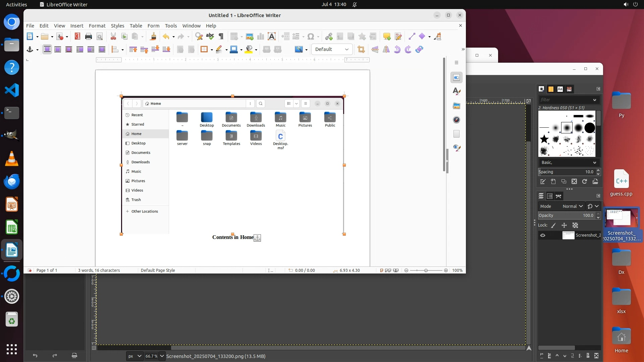644x362 pixels.
Task: Click the Default Page Style status text
Action: click(158, 270)
